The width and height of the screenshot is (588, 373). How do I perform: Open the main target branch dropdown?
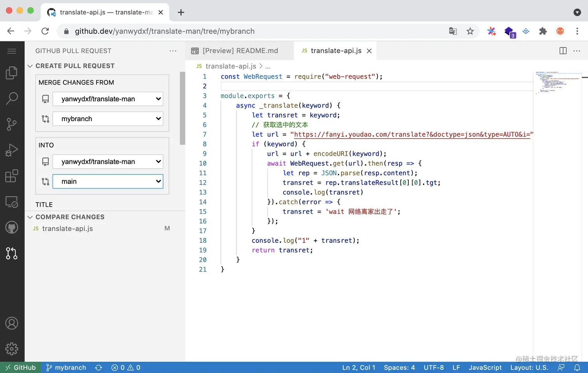pyautogui.click(x=108, y=181)
